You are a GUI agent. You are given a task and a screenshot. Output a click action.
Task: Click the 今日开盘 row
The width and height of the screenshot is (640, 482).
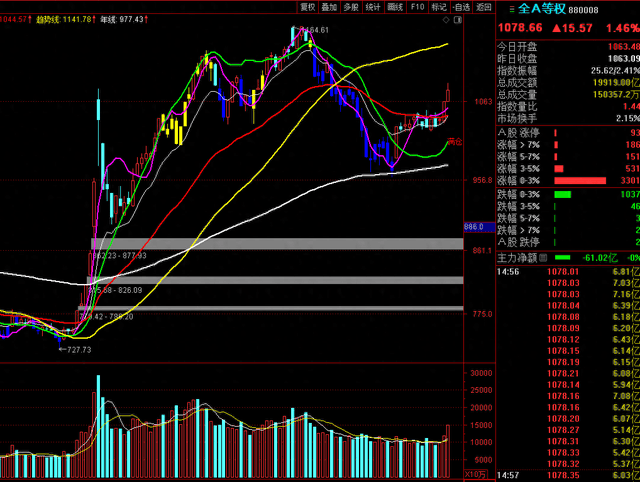coord(568,47)
